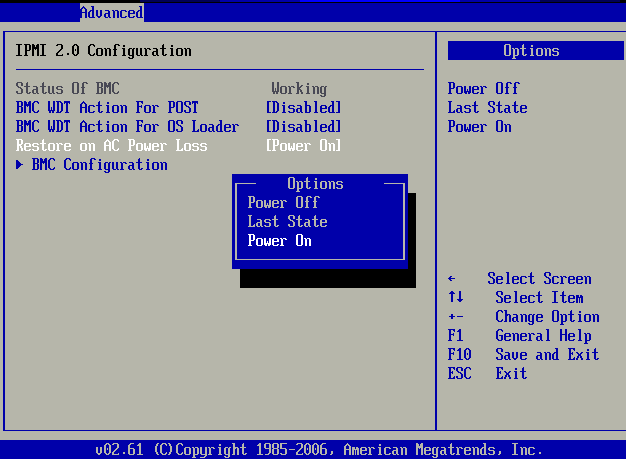Click the F1 General Help entry
The width and height of the screenshot is (626, 459).
point(519,336)
